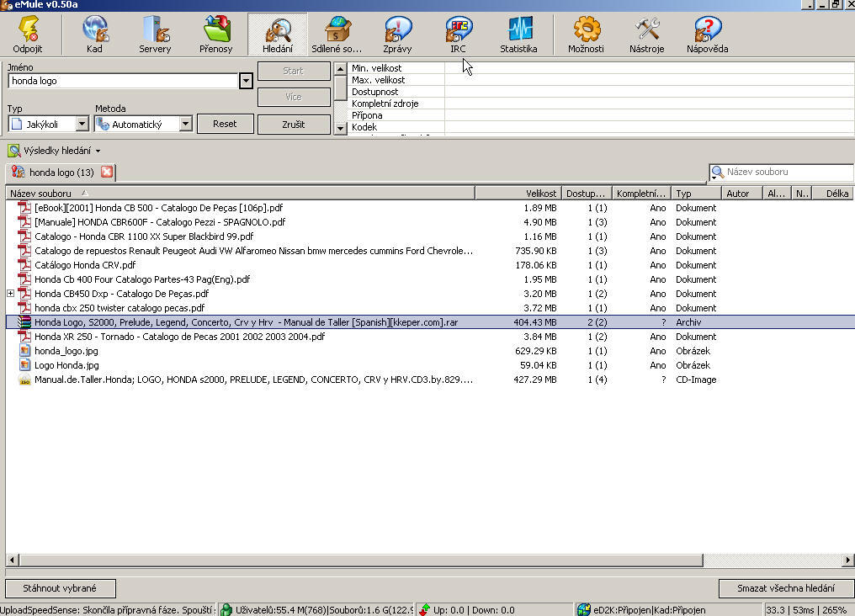Click Smazat všechna hledání button

coord(786,588)
